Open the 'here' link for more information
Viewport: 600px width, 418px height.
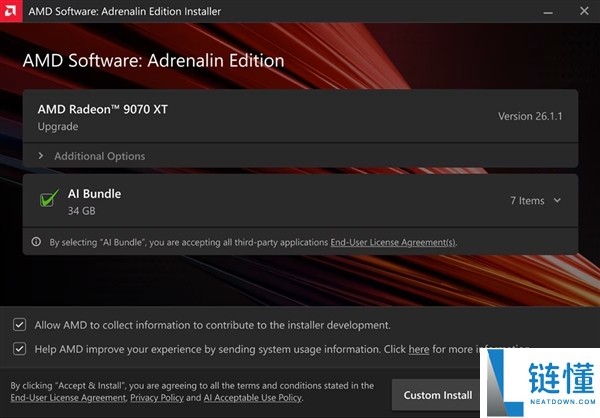419,350
